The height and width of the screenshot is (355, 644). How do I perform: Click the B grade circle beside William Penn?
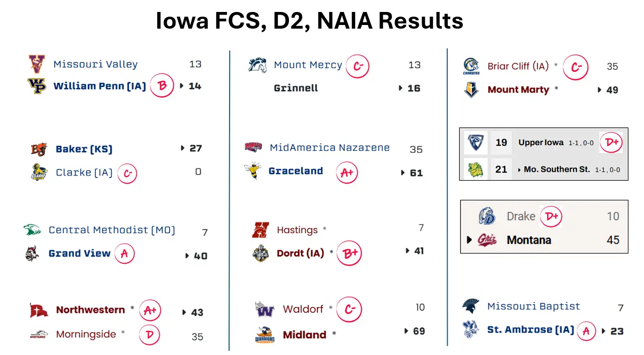(162, 86)
